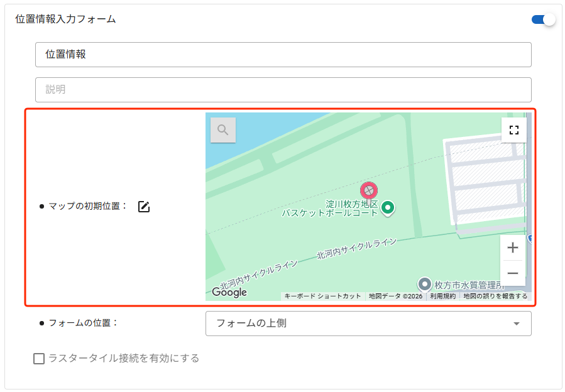This screenshot has height=392, width=565.
Task: Click the 地図データ ©2026 text
Action: (396, 296)
